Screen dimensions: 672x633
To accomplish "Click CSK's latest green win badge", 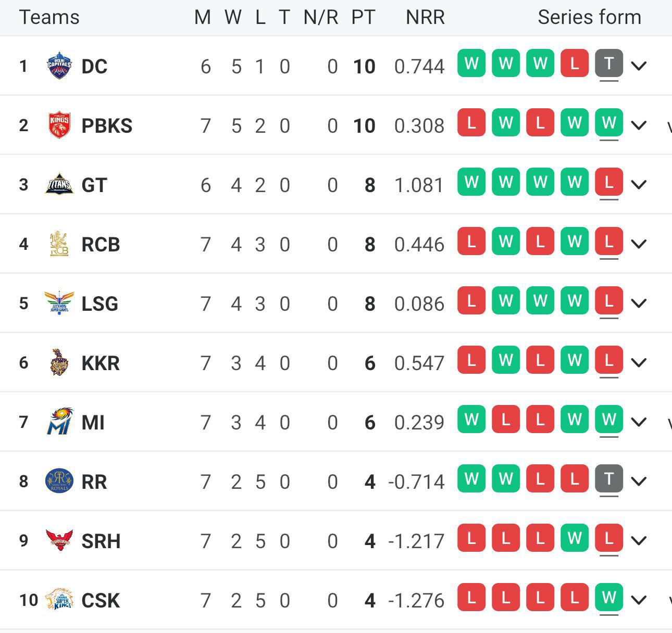I will [609, 598].
